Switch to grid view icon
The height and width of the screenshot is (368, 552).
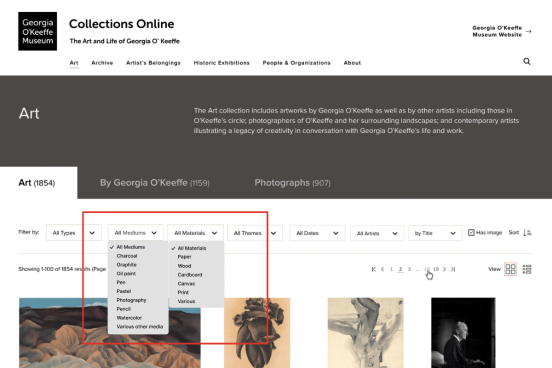pos(510,269)
